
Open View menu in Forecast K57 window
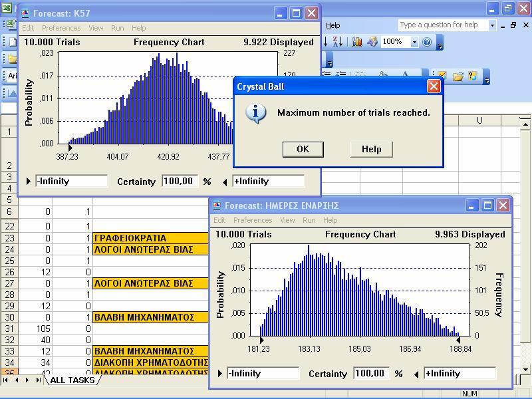[96, 28]
